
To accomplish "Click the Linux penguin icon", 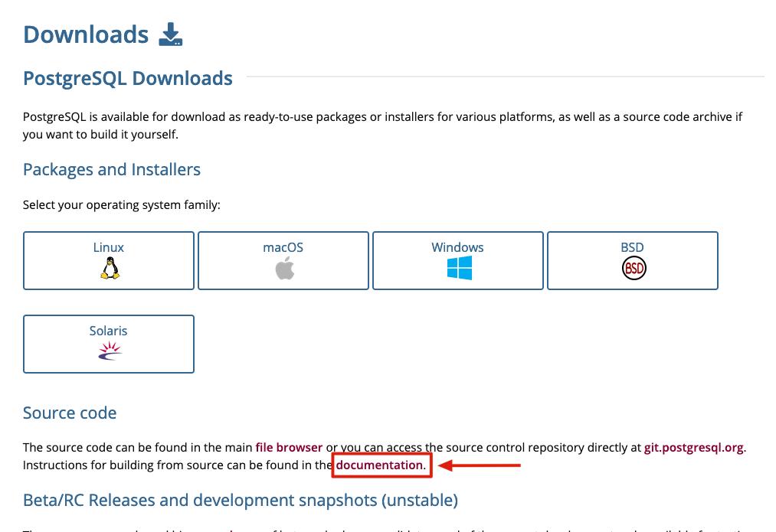I will (110, 269).
